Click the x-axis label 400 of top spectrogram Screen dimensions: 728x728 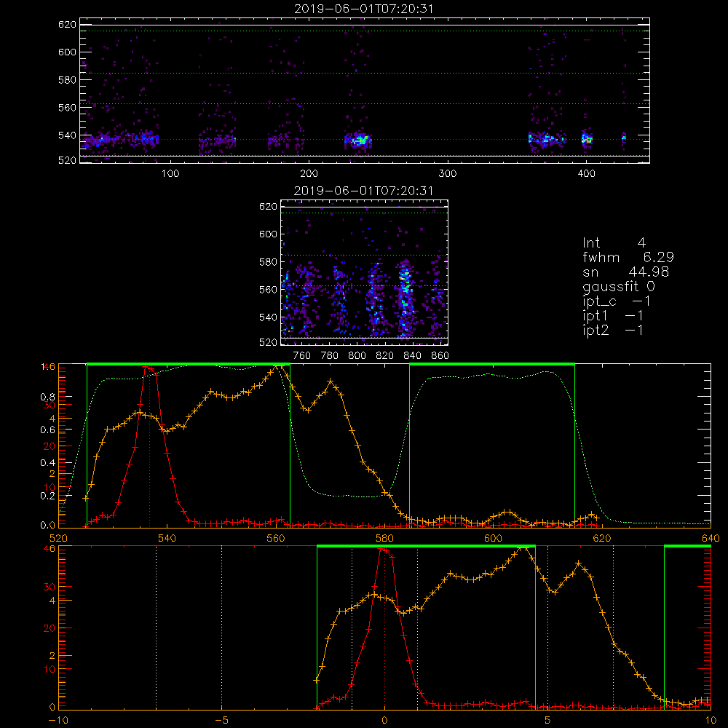coord(586,174)
